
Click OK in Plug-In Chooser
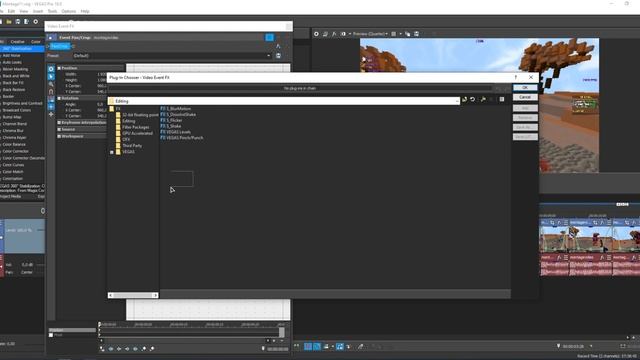point(525,88)
